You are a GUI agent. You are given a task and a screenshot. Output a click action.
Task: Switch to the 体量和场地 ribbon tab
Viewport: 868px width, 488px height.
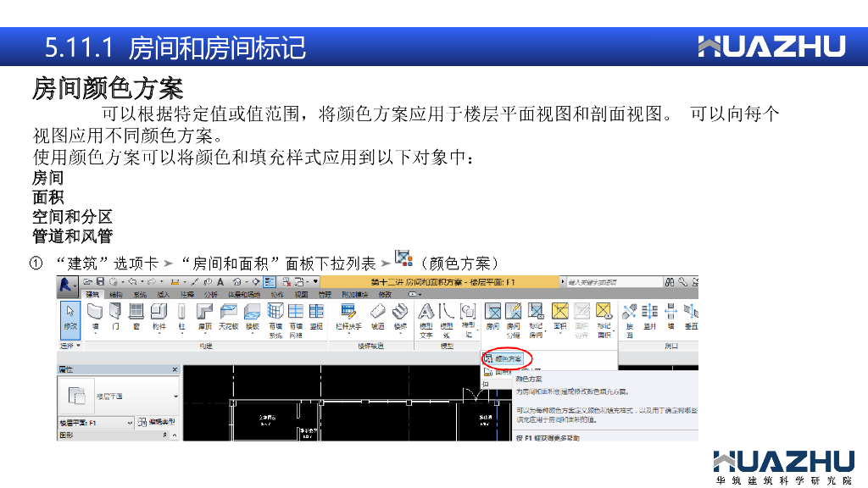(x=243, y=294)
